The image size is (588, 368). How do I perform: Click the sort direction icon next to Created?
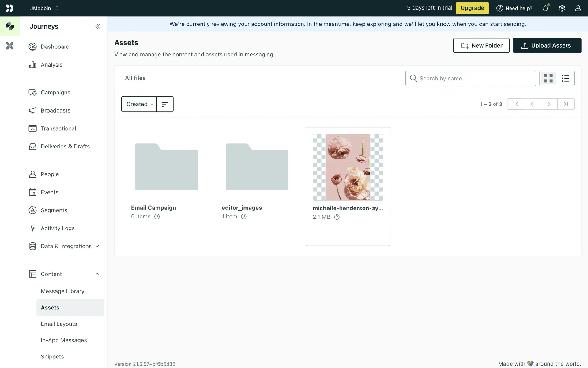[x=165, y=104]
